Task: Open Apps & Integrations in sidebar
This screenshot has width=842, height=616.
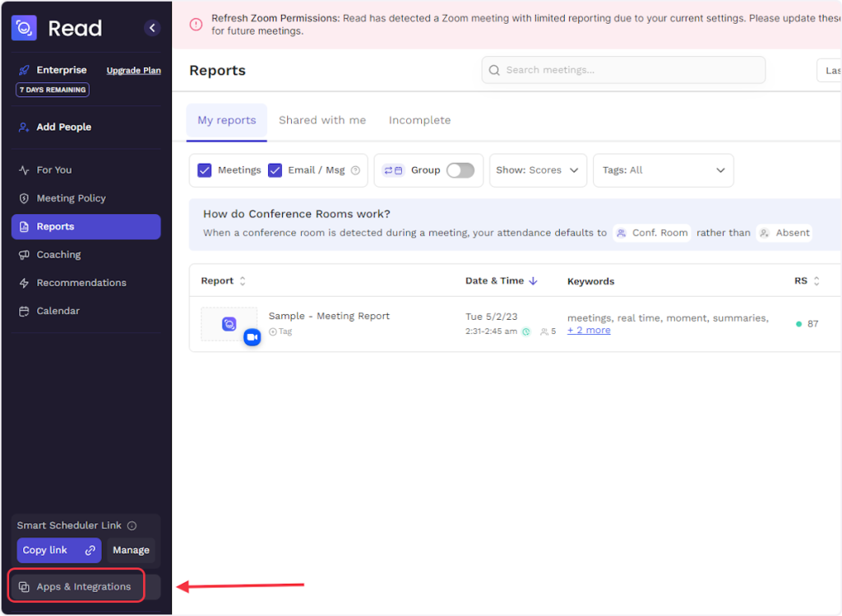Action: 76,586
